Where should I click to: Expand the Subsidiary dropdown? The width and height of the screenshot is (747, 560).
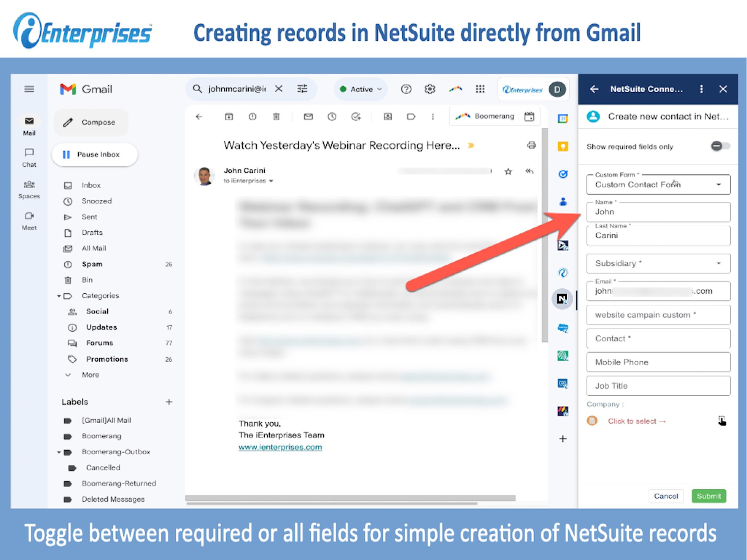[x=658, y=263]
